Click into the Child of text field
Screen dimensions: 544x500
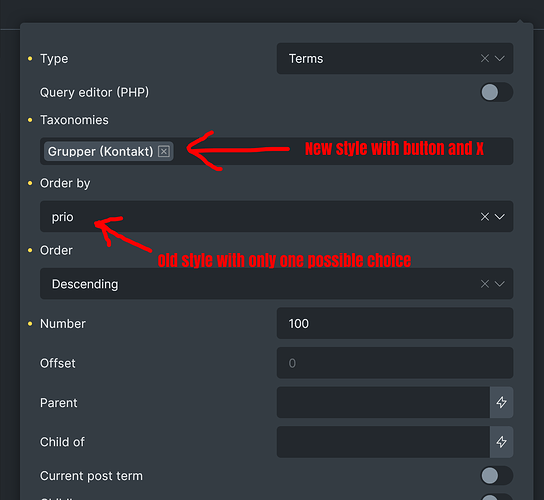tap(383, 442)
